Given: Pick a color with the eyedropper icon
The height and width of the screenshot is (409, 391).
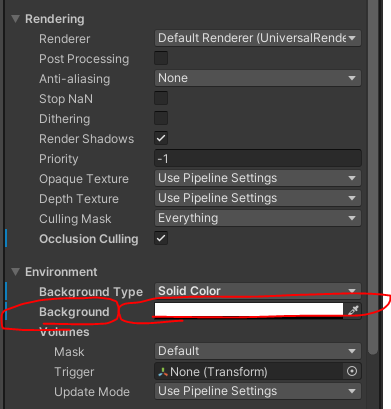Looking at the screenshot, I should click(x=353, y=311).
